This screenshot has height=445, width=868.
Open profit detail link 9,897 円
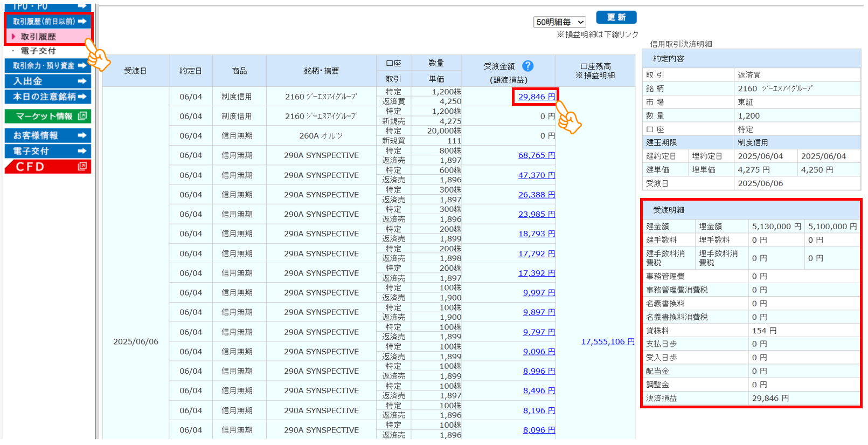click(539, 312)
